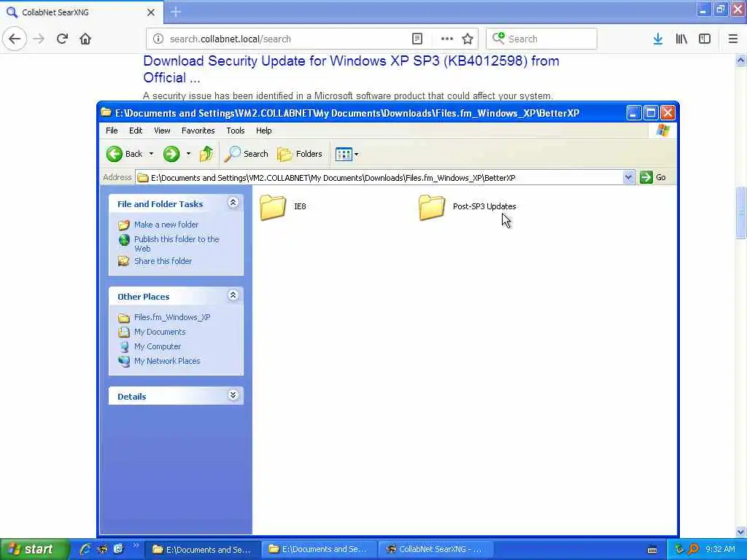
Task: Switch to second E:\Documents taskbar window
Action: point(318,550)
